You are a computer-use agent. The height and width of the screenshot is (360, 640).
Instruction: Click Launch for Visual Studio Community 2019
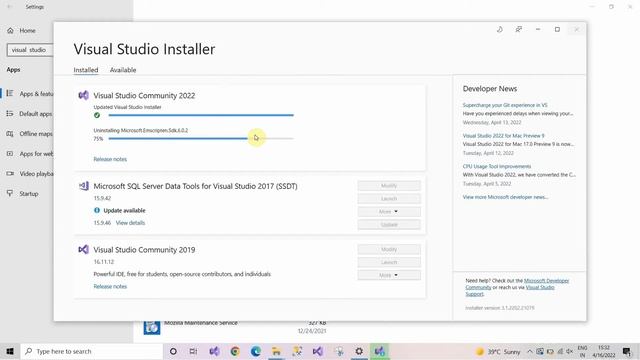click(x=389, y=262)
